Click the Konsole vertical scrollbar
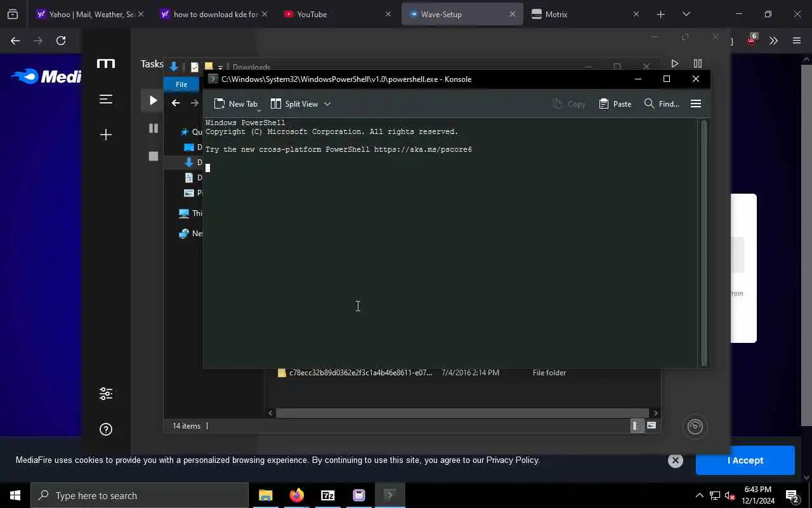 coord(704,243)
